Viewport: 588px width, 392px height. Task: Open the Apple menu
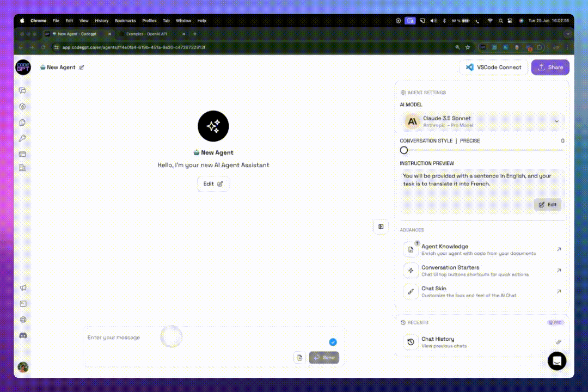(22, 21)
